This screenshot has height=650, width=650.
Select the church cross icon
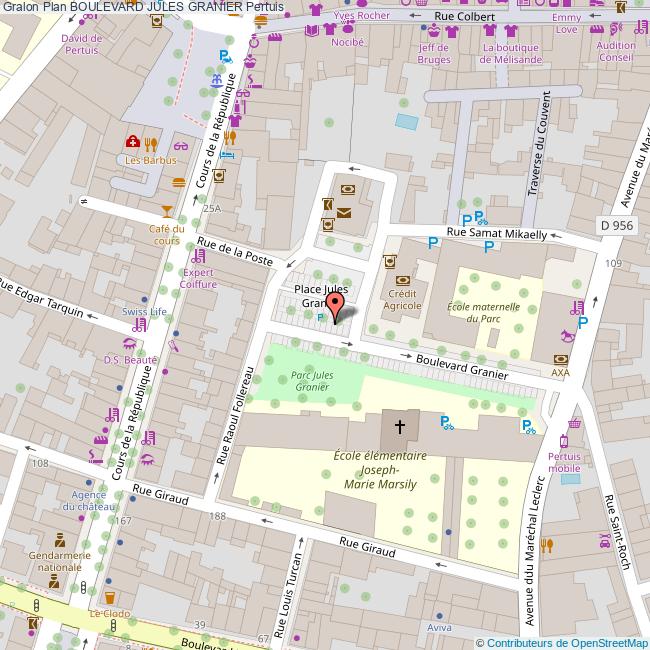(400, 427)
